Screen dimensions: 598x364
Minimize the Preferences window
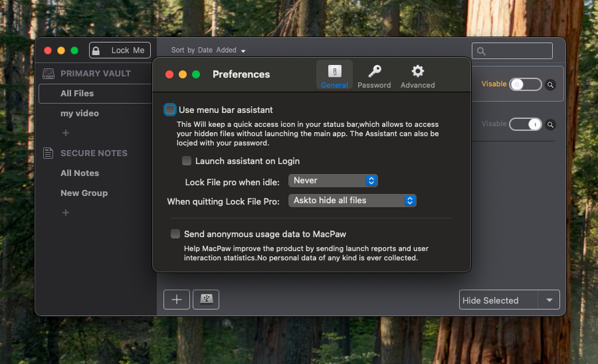click(183, 74)
